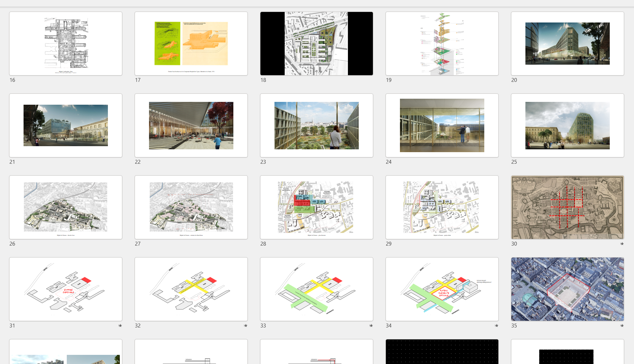The height and width of the screenshot is (364, 634).
Task: Select slide 30 old map with red grid
Action: (568, 207)
